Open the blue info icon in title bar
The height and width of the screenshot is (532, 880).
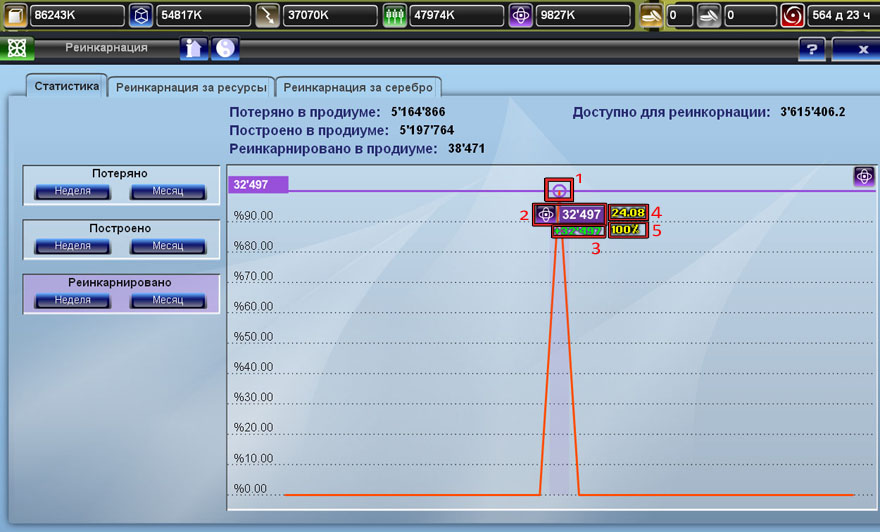[193, 48]
